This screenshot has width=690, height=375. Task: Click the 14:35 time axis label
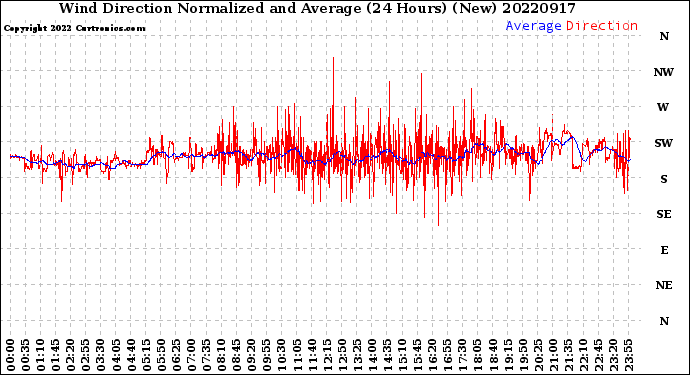387,355
